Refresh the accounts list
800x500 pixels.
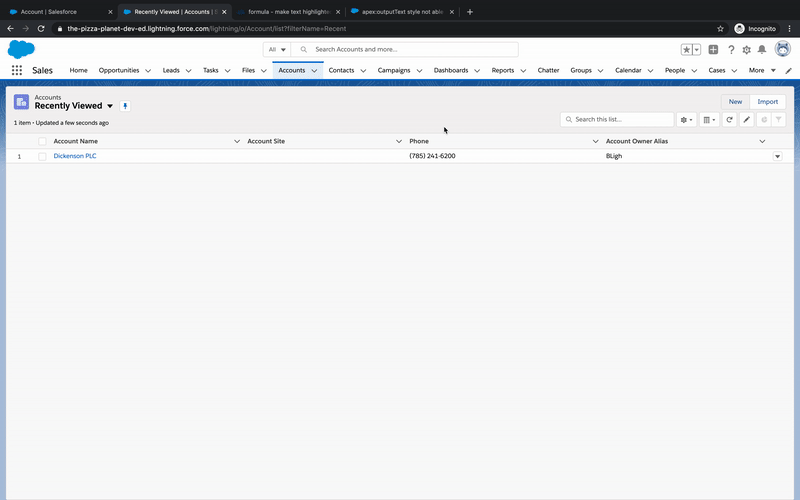coord(730,119)
